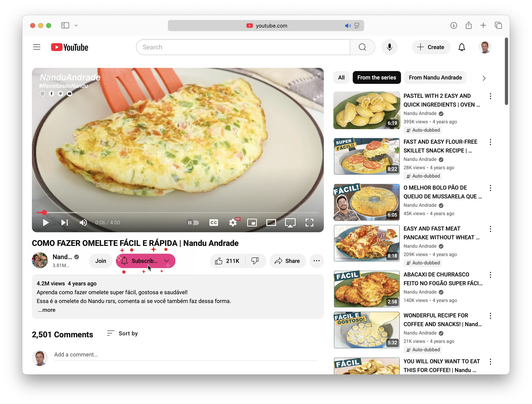Viewport: 532px width, 404px height.
Task: Open EASY AND FAST MEAT PANCAKE title
Action: click(x=441, y=233)
